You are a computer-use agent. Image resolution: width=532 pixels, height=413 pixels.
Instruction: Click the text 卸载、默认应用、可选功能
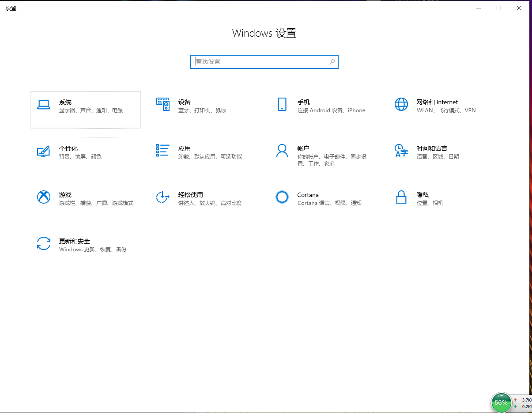pos(210,157)
